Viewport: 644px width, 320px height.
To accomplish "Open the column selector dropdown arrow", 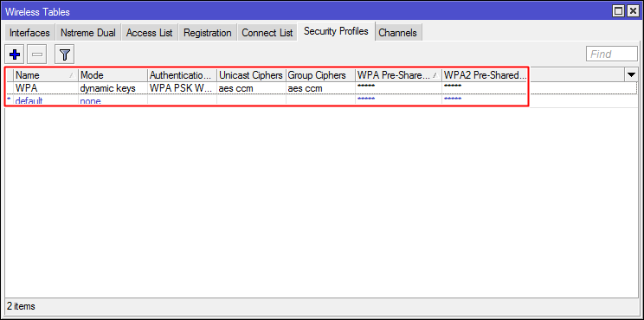I will [630, 74].
